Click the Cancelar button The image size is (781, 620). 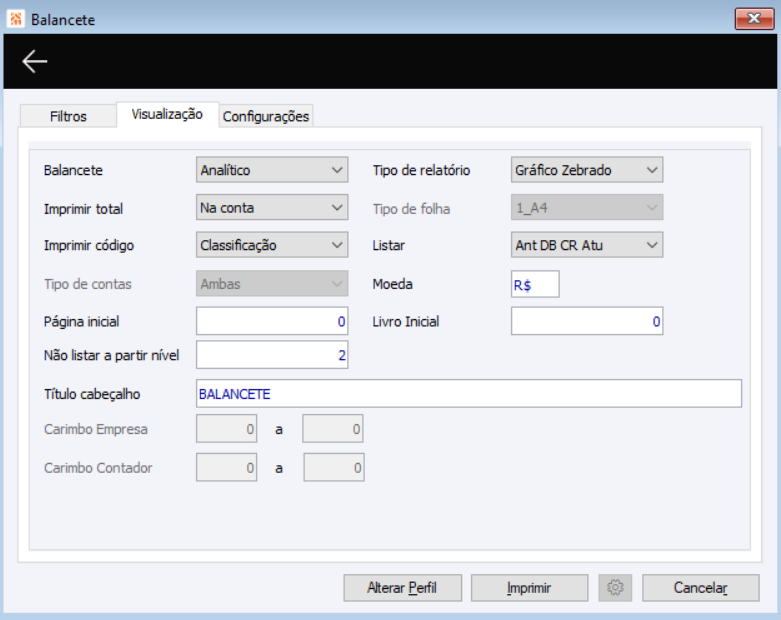point(701,588)
